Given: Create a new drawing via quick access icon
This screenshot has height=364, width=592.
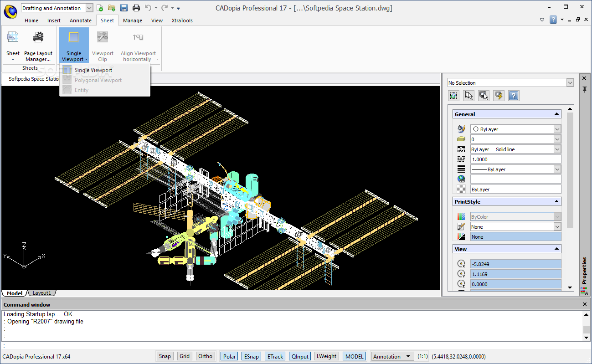Looking at the screenshot, I should [100, 8].
